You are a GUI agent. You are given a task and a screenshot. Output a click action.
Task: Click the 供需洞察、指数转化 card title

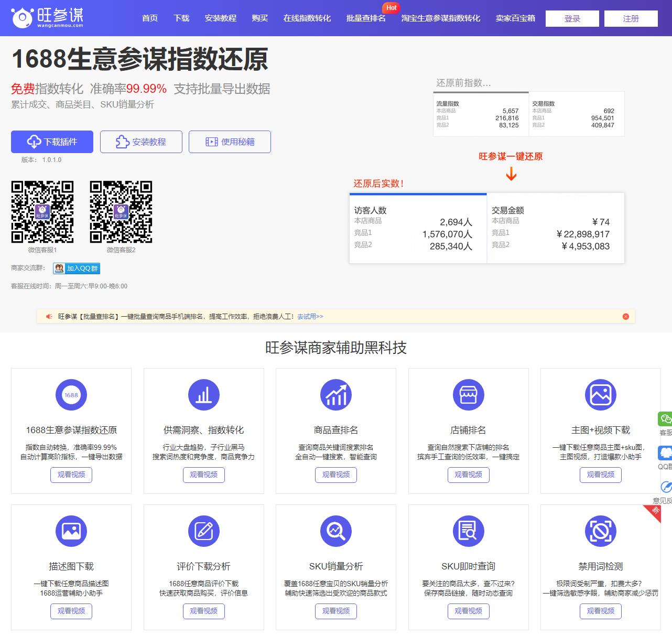(x=204, y=430)
